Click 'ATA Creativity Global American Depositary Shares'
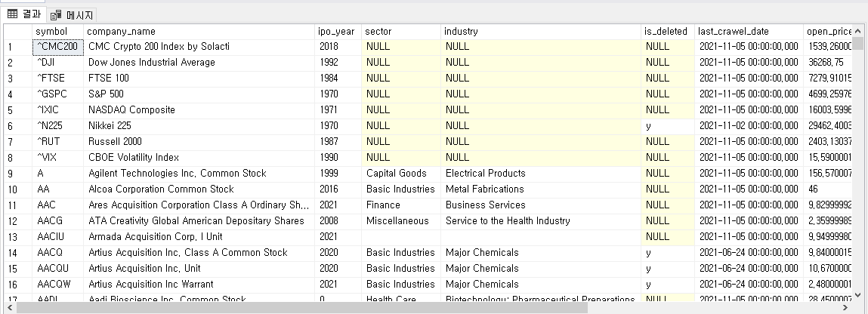Screen dimensions: 868x314 point(199,221)
